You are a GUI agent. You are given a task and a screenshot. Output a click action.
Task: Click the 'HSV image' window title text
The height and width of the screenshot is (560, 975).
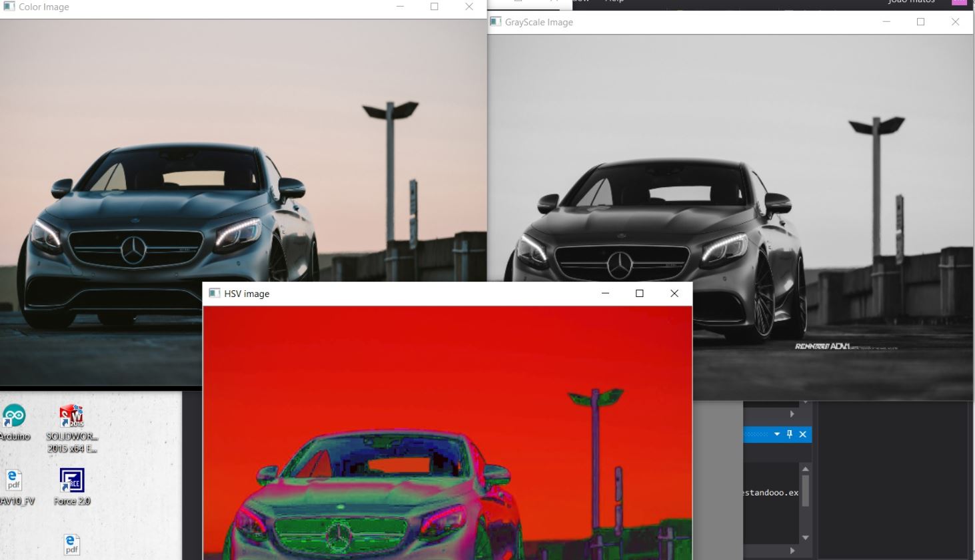247,294
